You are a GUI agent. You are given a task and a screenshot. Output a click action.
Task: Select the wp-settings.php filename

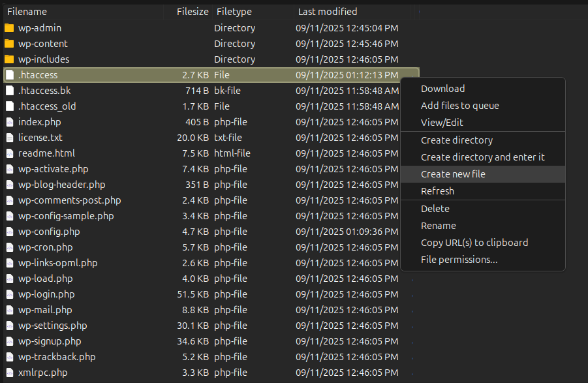[x=52, y=326]
